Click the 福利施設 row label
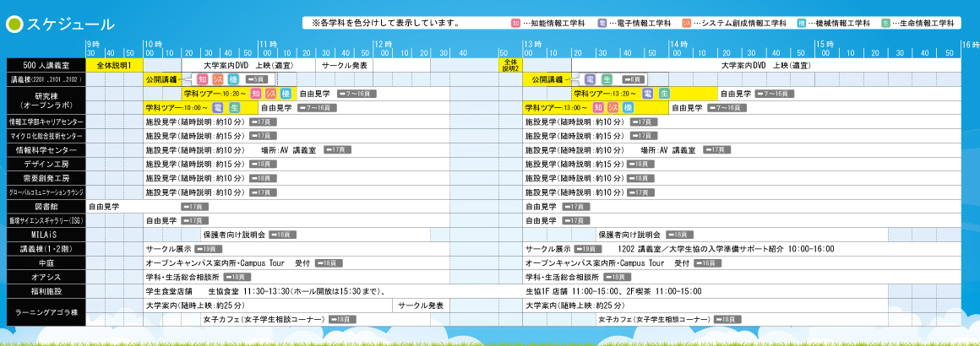The width and height of the screenshot is (980, 346). (x=45, y=291)
